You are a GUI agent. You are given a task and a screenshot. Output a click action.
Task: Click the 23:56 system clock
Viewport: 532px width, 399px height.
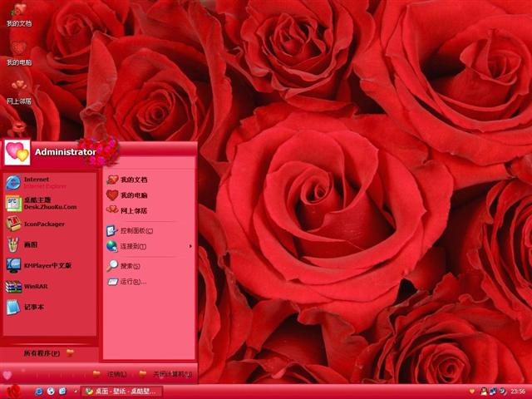(518, 392)
